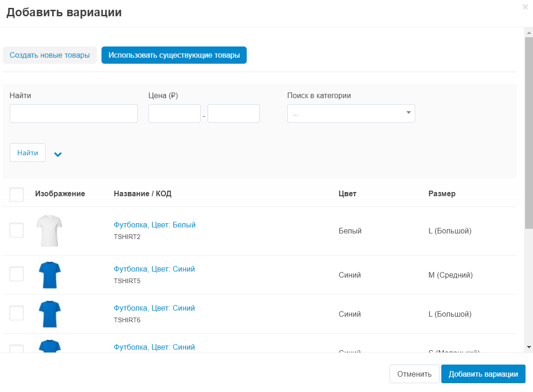Open the Футболка, Цвет: Белый link

pos(155,225)
